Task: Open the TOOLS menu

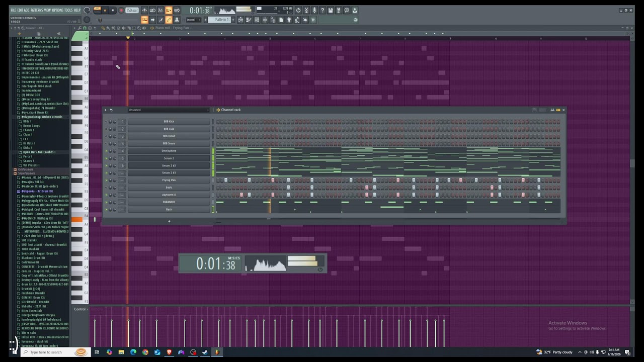Action: coord(69,10)
